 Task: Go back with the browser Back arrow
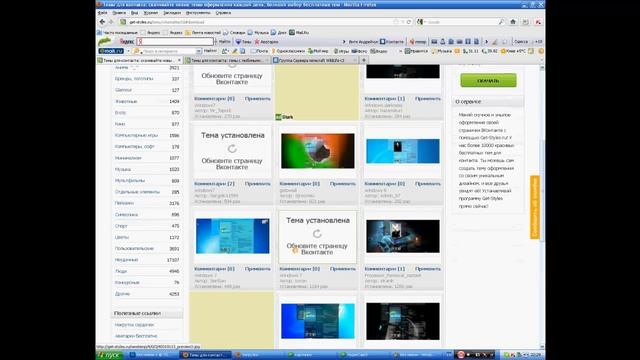102,22
